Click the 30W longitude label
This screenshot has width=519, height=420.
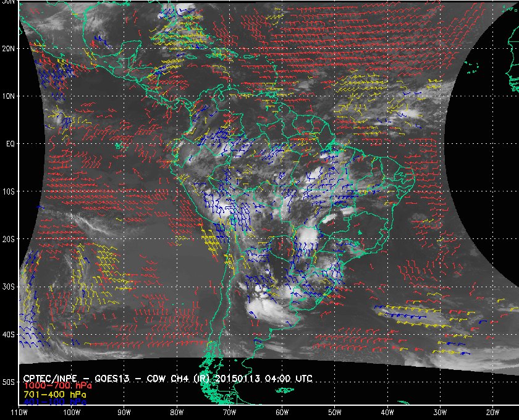pos(440,413)
